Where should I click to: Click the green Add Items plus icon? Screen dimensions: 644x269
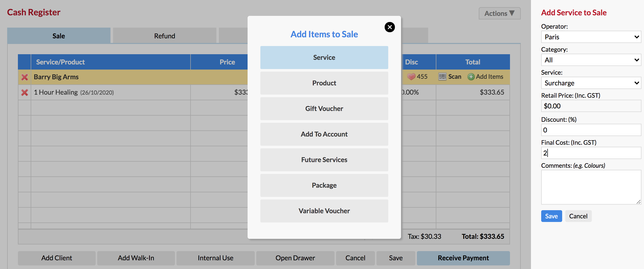pos(471,77)
